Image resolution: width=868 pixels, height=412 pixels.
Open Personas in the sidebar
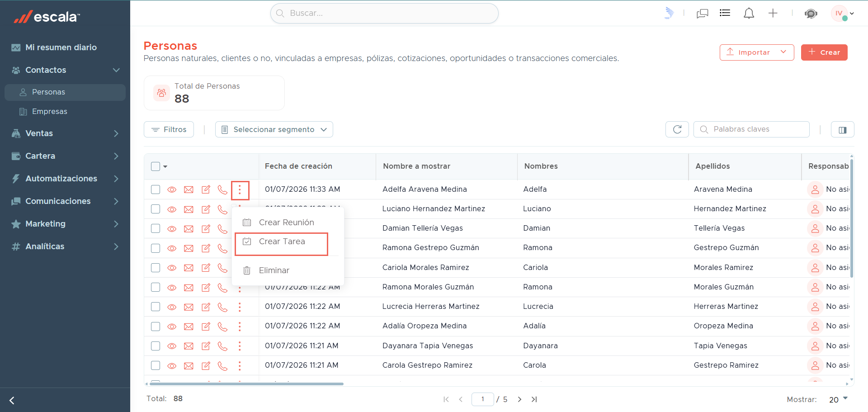click(x=65, y=92)
